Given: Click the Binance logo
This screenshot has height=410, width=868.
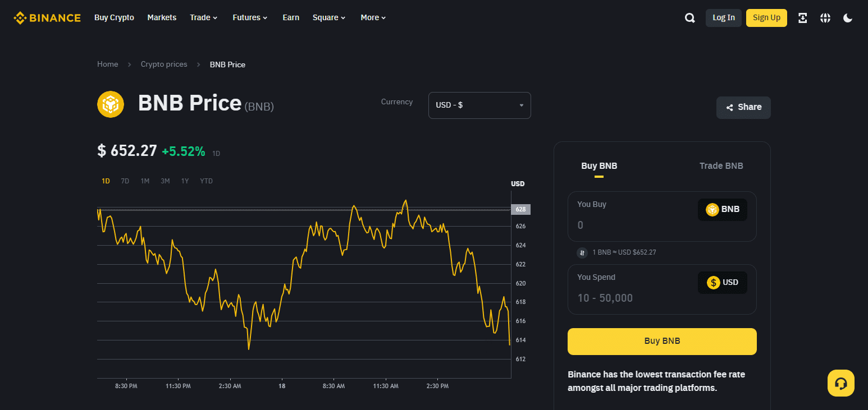Looking at the screenshot, I should 47,18.
